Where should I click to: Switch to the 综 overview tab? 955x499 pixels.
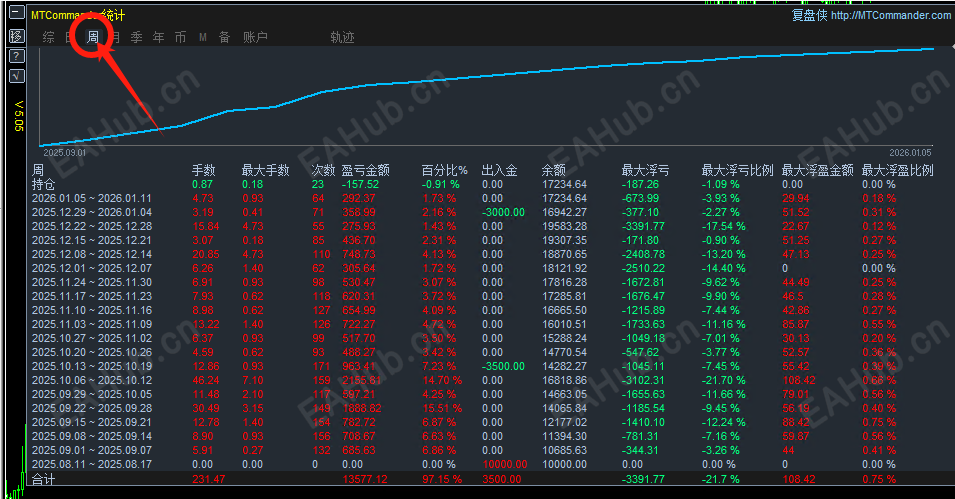[x=49, y=37]
